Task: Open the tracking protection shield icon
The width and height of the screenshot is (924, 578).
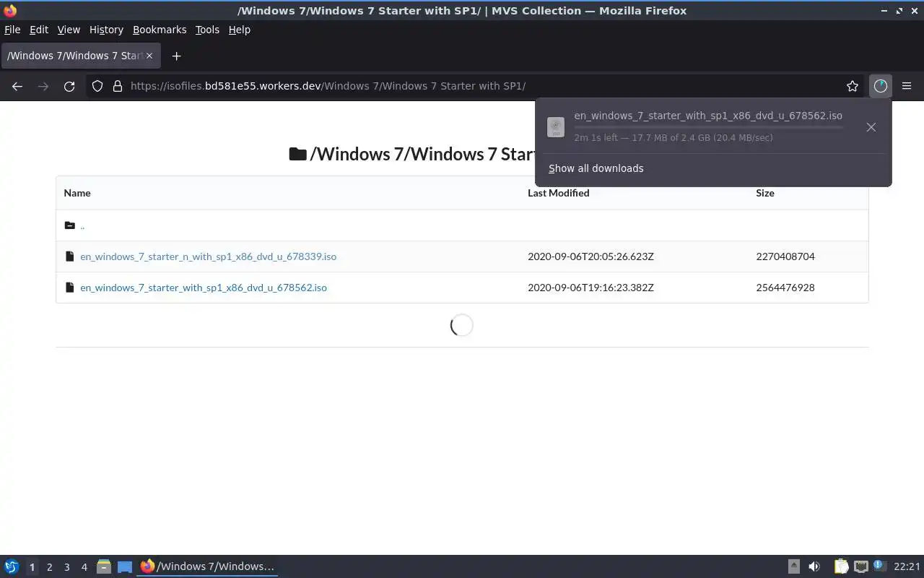Action: [x=97, y=86]
